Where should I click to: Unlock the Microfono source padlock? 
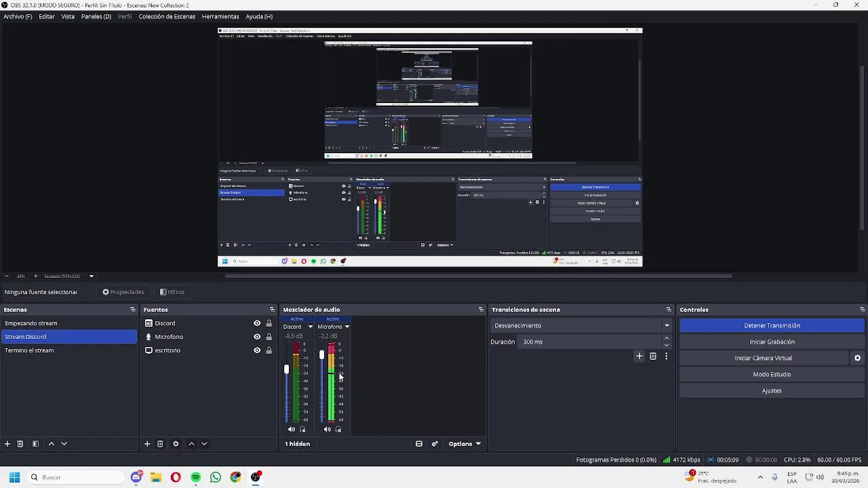tap(269, 337)
